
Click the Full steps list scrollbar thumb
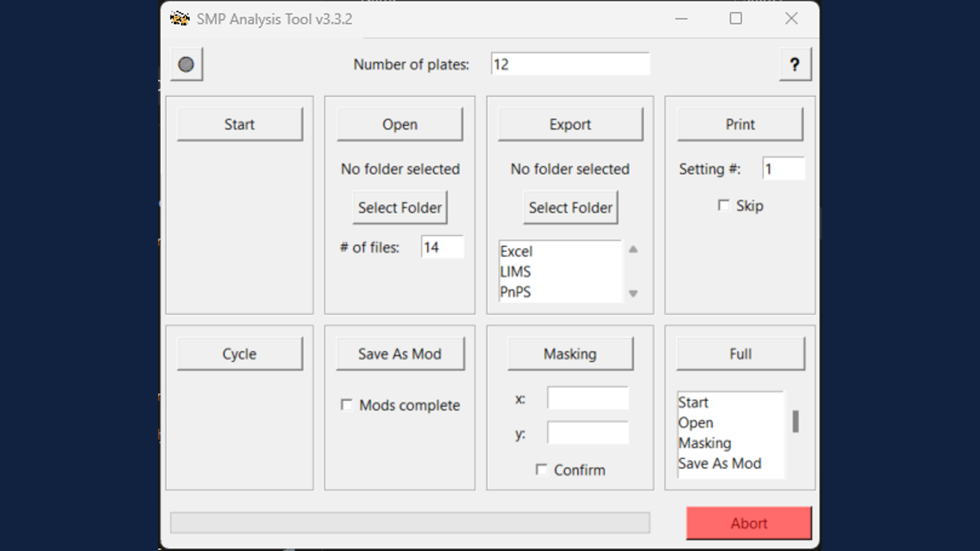tap(795, 421)
